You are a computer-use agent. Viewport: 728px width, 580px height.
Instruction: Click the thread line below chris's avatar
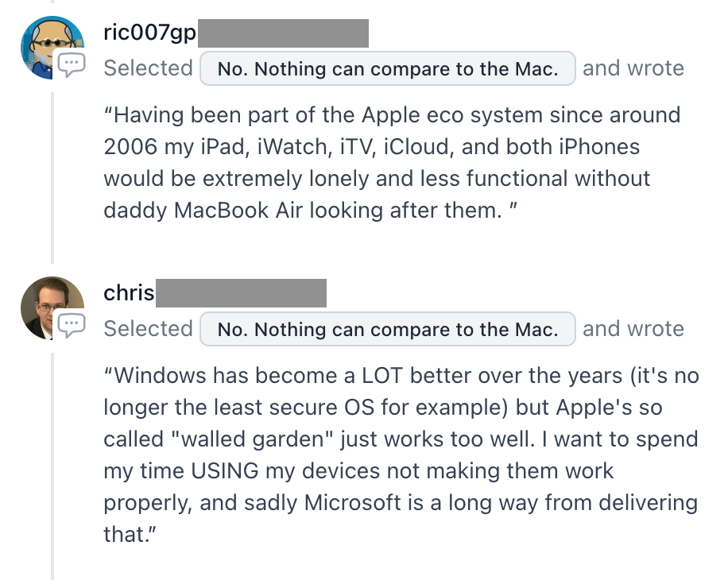pos(52,466)
